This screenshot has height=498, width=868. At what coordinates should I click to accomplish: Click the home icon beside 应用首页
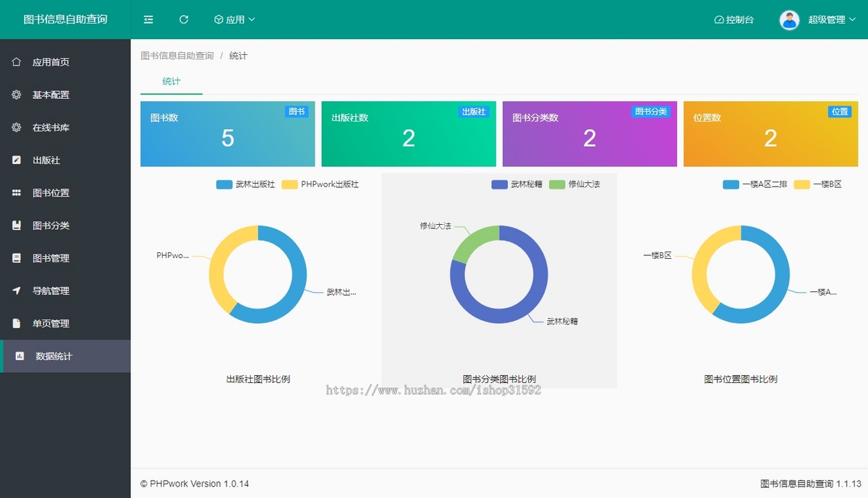[17, 62]
